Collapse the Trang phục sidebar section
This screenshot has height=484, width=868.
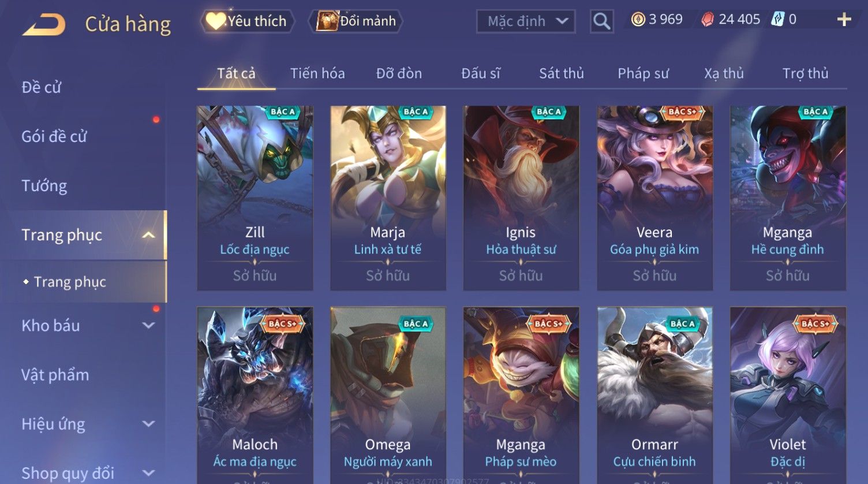[148, 235]
